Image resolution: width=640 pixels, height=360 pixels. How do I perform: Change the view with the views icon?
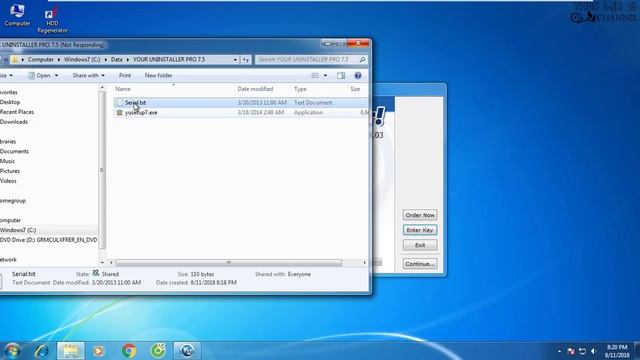315,76
